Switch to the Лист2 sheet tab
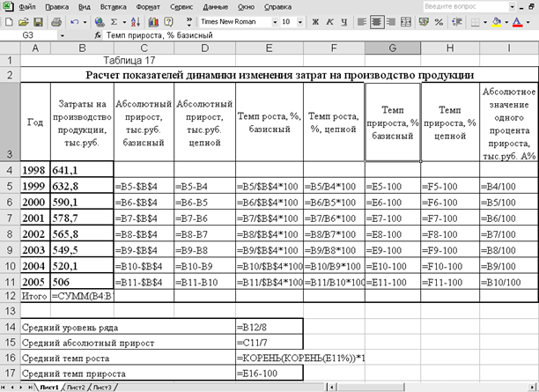Image resolution: width=539 pixels, height=392 pixels. [x=78, y=387]
